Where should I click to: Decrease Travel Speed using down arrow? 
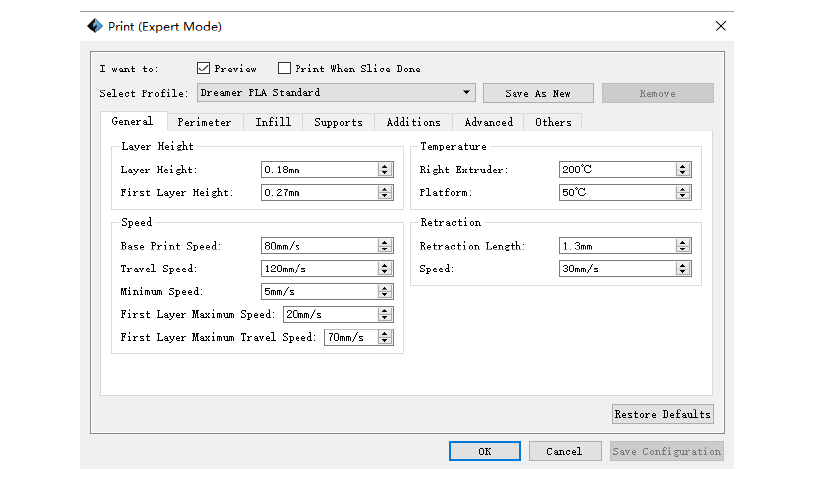[x=385, y=272]
